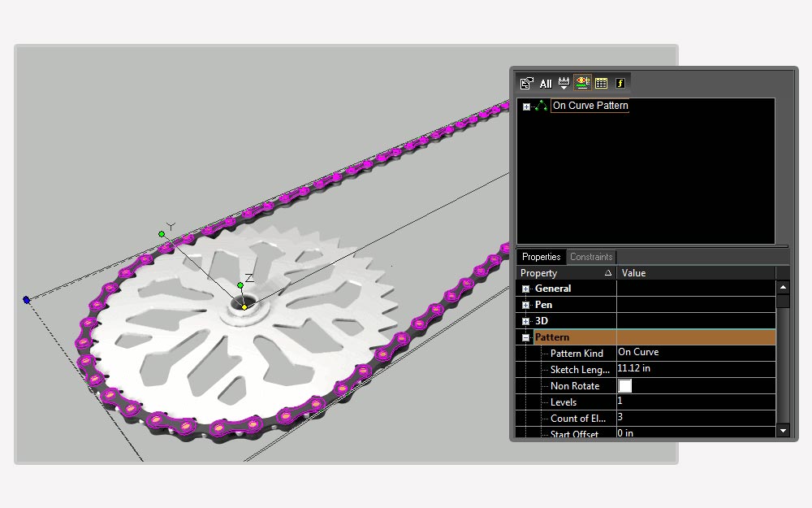Expand the Pen property group
812x508 pixels.
[525, 305]
